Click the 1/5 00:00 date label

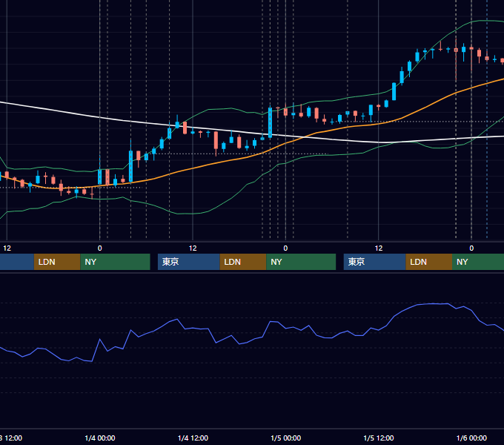click(286, 438)
